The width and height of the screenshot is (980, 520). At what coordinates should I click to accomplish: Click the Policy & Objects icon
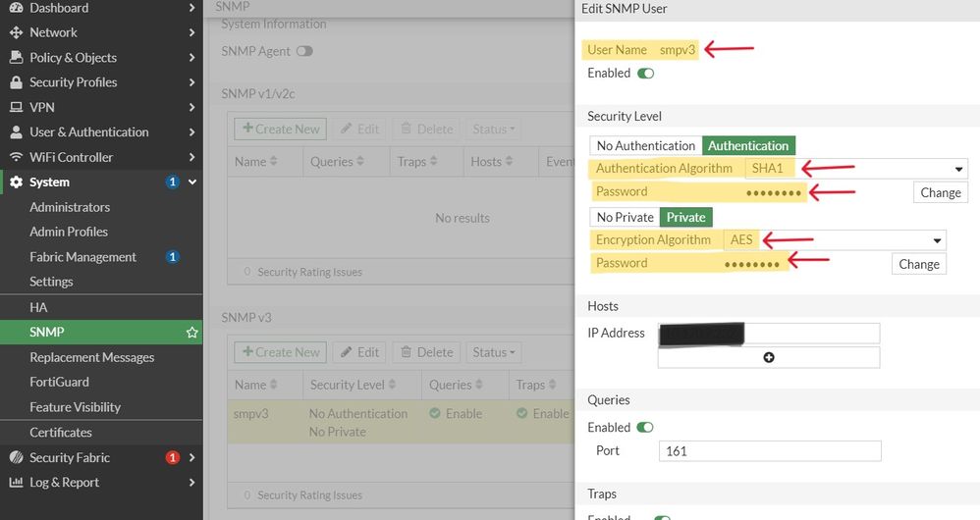(17, 58)
